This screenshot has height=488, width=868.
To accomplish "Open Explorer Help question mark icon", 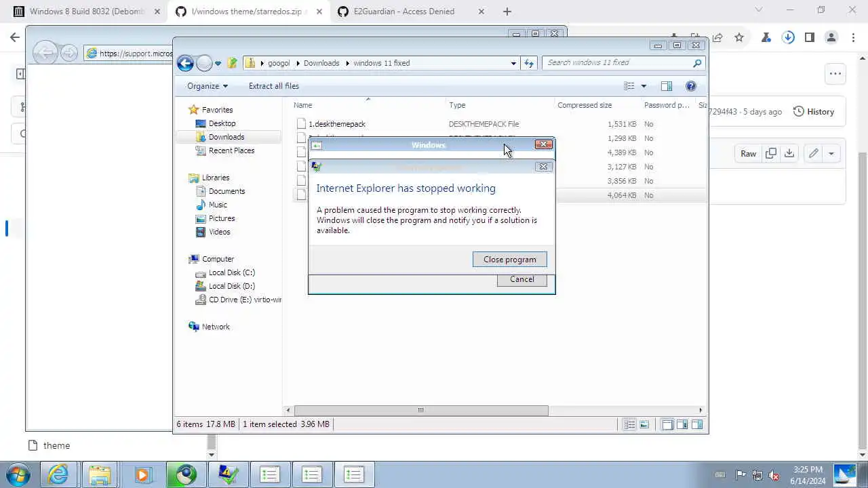I will (x=691, y=86).
